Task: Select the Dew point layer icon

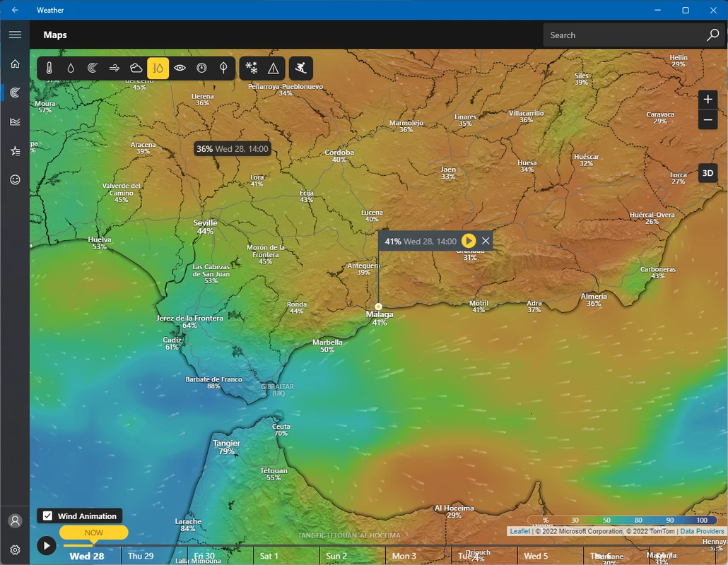Action: [x=223, y=69]
